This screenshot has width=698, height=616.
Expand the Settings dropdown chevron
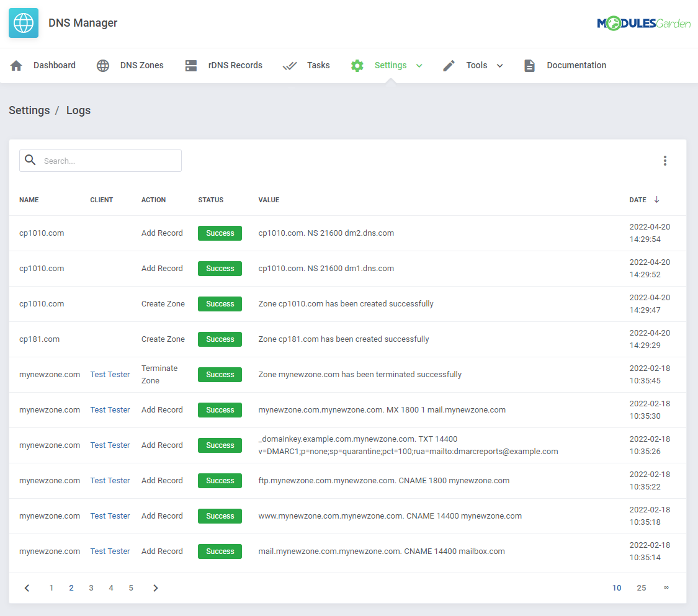click(x=419, y=66)
